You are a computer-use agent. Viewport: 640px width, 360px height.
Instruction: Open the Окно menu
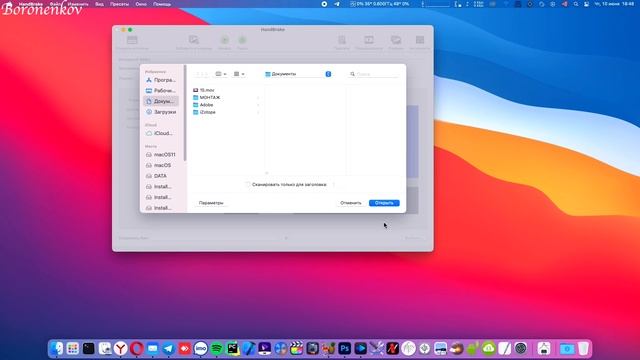141,4
